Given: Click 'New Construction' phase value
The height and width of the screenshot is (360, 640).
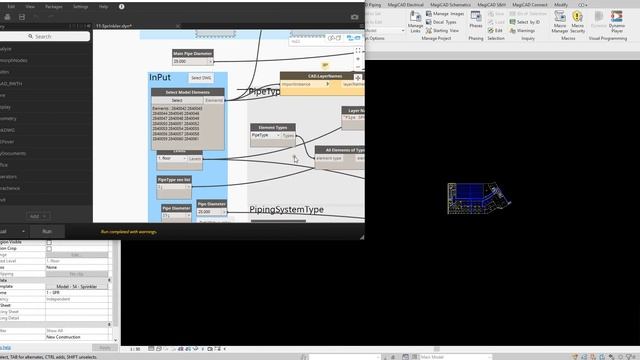Looking at the screenshot, I should [x=63, y=337].
